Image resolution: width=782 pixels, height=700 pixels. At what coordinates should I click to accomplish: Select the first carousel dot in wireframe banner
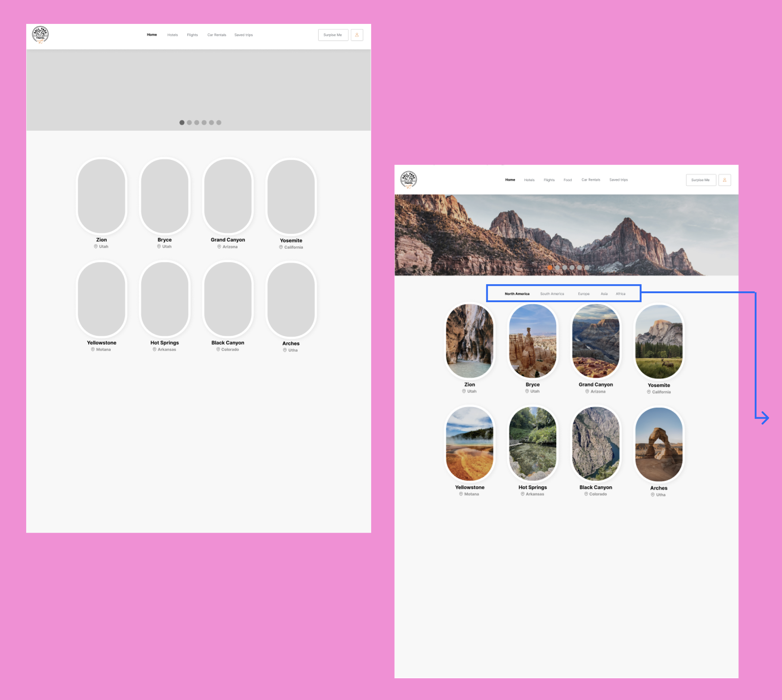(182, 123)
